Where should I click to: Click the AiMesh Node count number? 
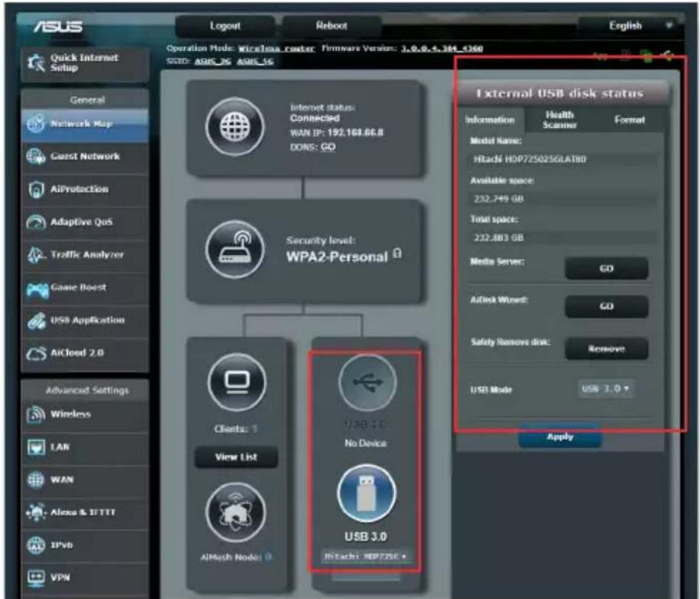[269, 556]
